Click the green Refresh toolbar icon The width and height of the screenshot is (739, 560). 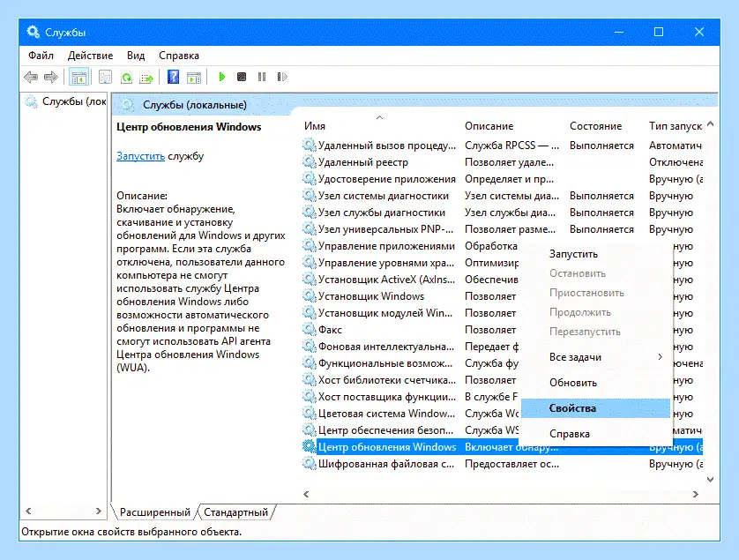tap(126, 77)
